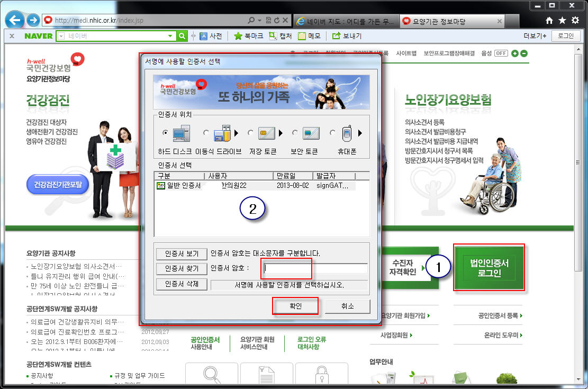Focus the 인증서 암호 password field
Viewport: 588px width, 389px height.
click(x=315, y=268)
